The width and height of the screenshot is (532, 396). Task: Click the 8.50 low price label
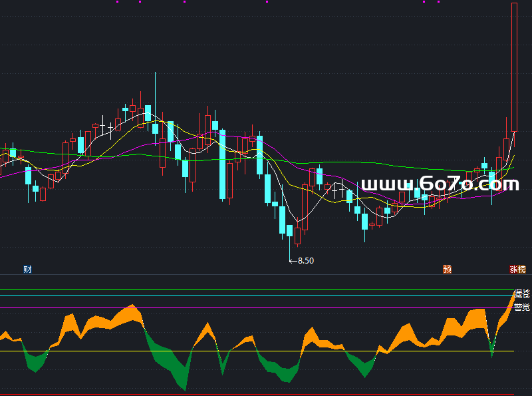tap(305, 261)
